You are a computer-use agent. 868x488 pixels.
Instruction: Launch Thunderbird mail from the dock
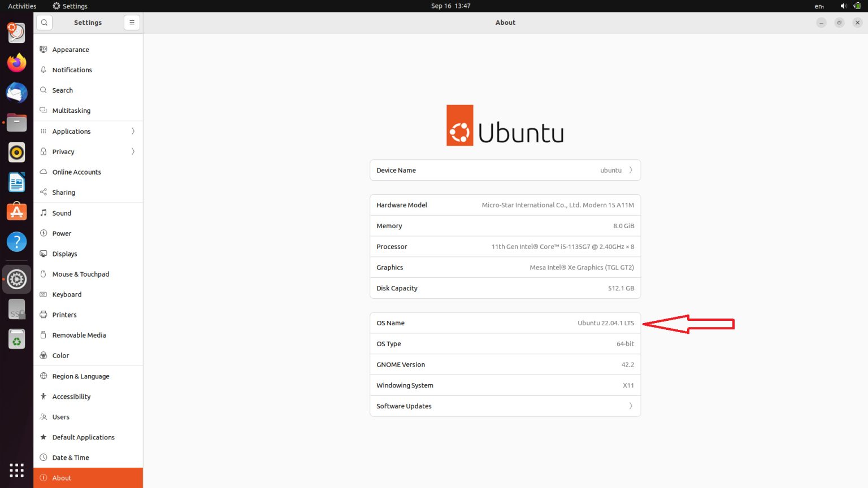[x=16, y=93]
